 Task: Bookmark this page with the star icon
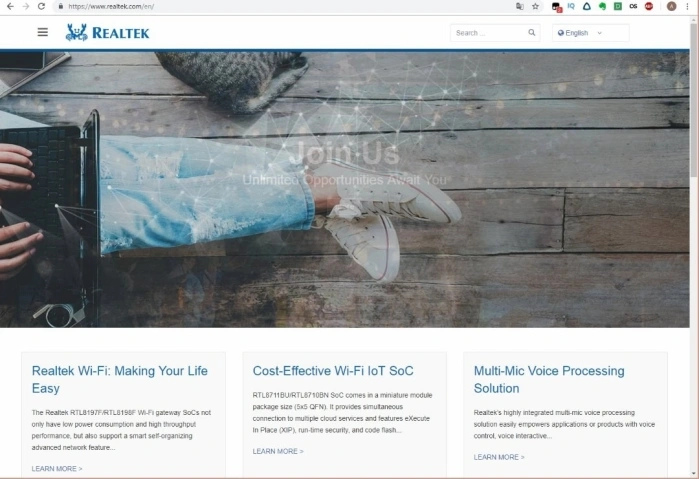535,6
